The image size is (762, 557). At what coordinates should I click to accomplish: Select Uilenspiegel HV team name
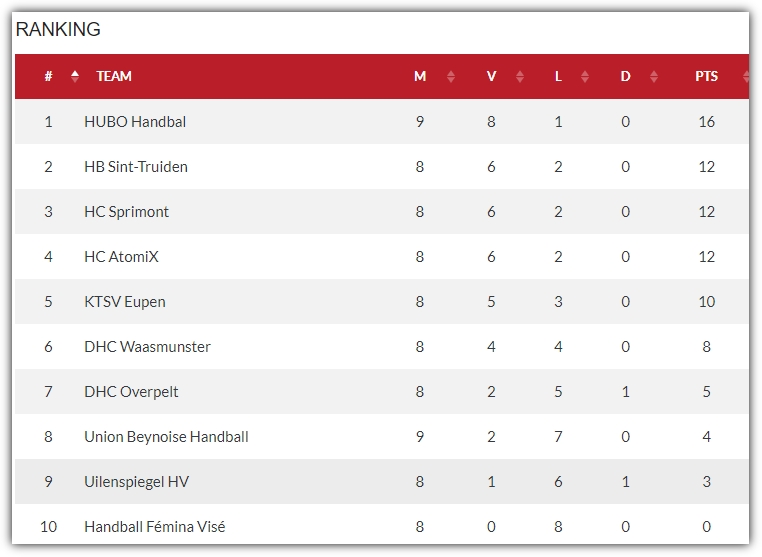tap(137, 482)
